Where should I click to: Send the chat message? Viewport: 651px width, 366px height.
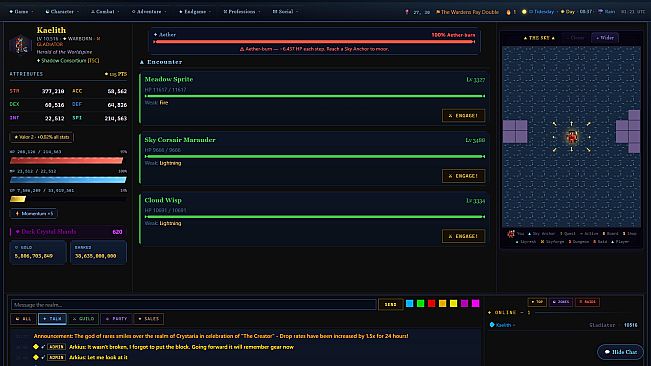coord(390,305)
